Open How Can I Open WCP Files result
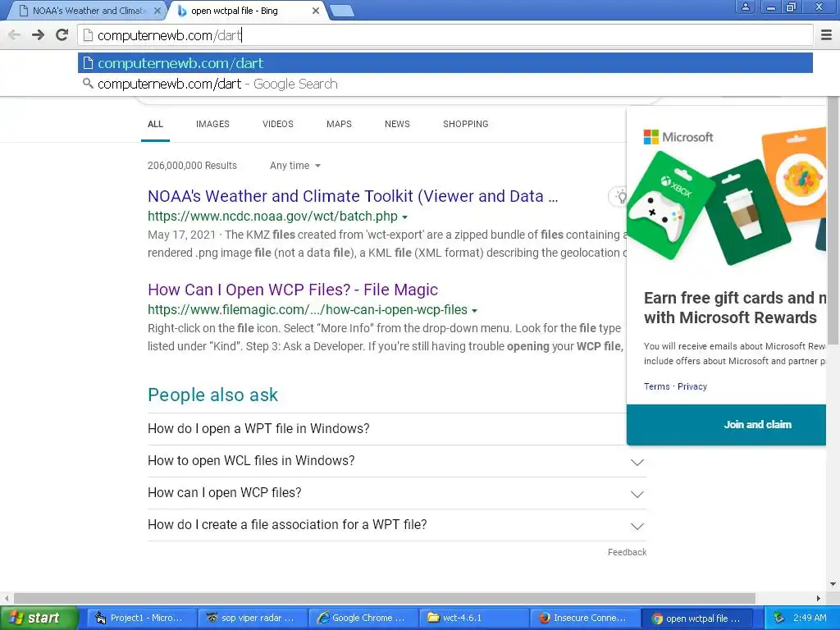 pyautogui.click(x=293, y=290)
